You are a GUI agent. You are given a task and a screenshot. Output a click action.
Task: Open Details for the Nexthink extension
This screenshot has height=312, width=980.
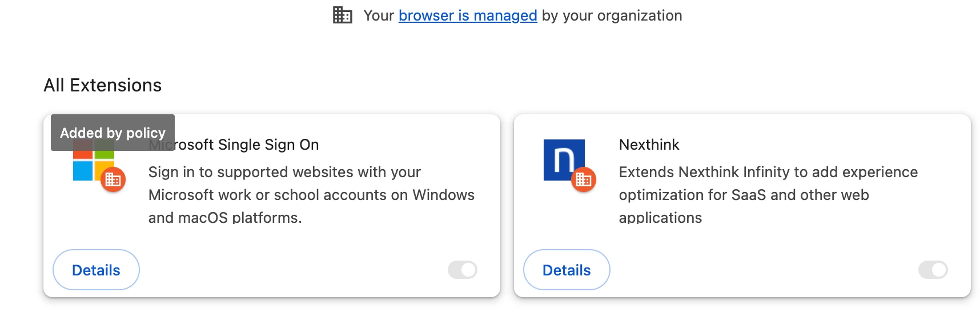567,270
